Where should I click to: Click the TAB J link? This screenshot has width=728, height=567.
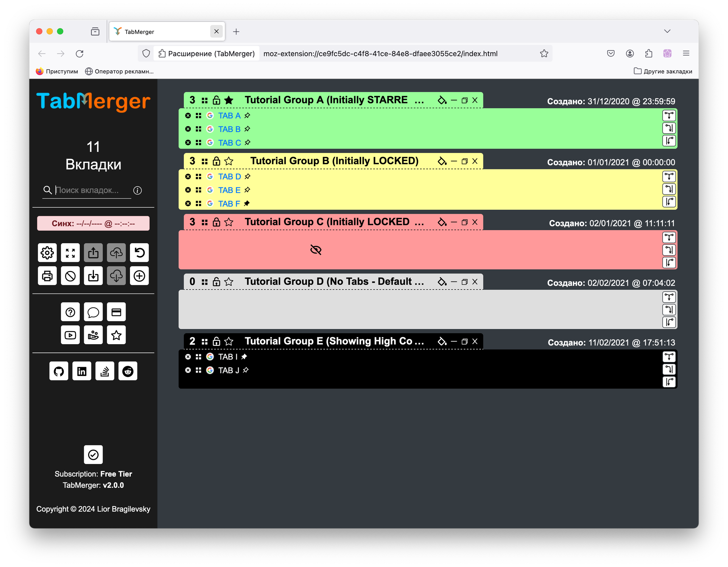(x=229, y=370)
